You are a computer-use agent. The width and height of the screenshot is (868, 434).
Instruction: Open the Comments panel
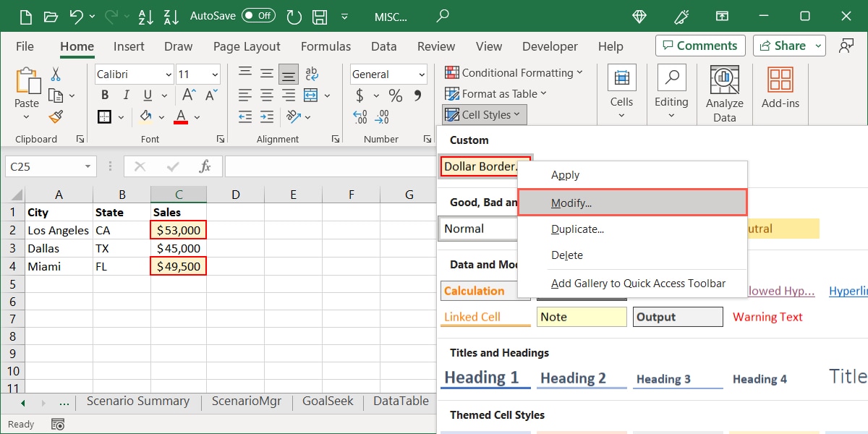click(699, 46)
